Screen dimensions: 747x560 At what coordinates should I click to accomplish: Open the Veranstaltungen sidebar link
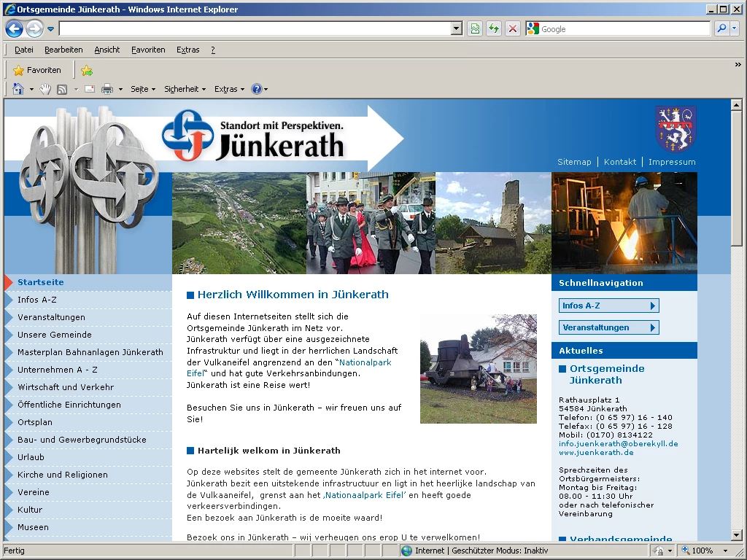(51, 317)
